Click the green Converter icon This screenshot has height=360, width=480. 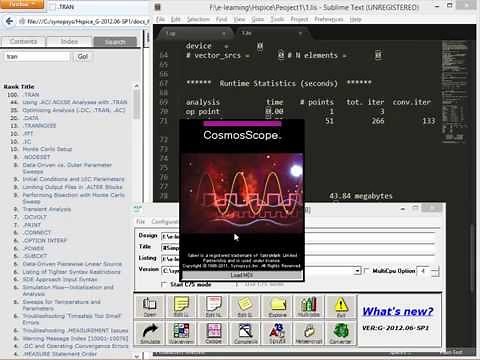pos(341,333)
